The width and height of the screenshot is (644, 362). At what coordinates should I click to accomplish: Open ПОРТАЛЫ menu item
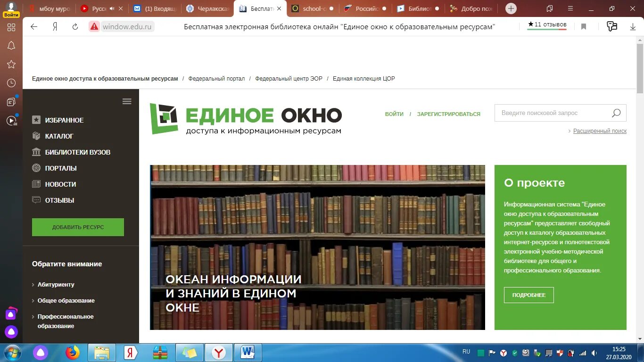pyautogui.click(x=61, y=168)
